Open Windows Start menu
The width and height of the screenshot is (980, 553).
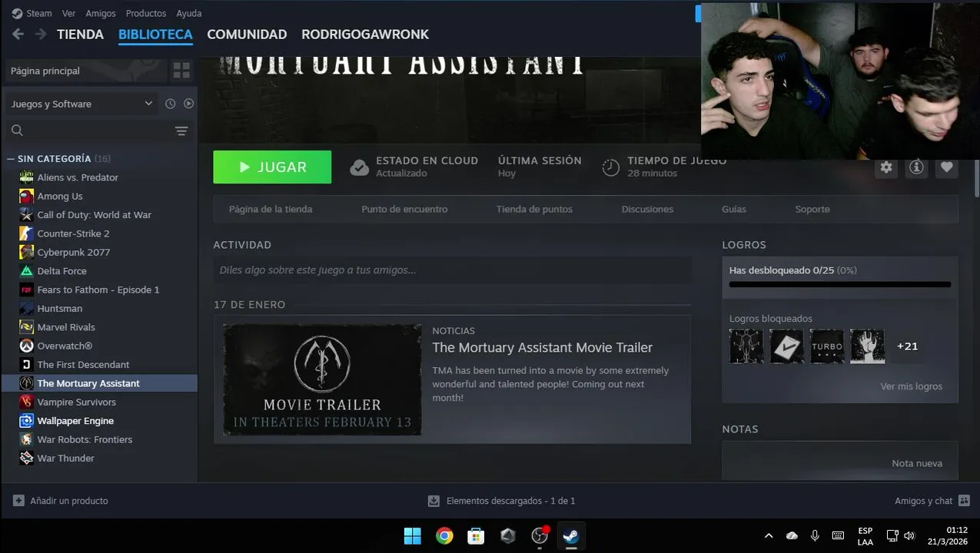click(x=413, y=535)
